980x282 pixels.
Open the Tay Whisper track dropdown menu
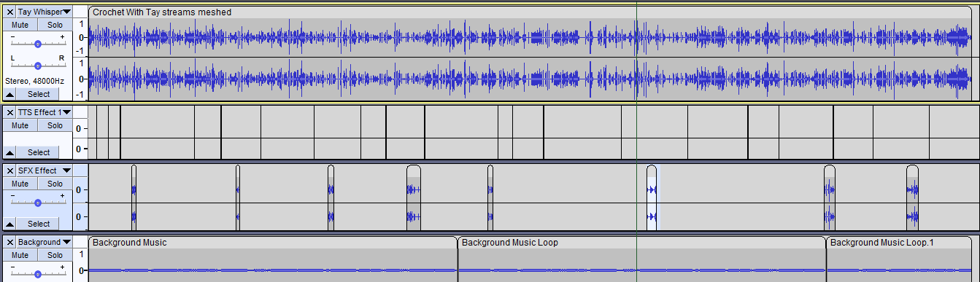click(44, 12)
